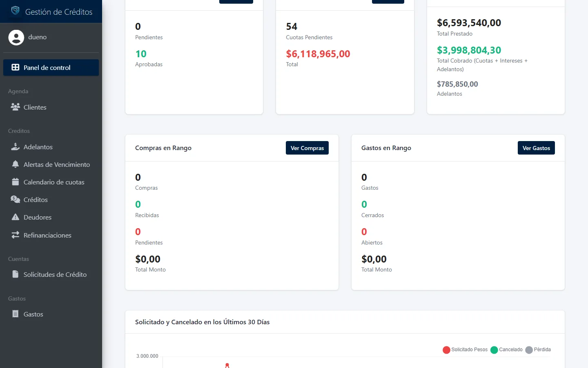Toggle the Cancelado legend series
Viewport: 588px width, 368px height.
(x=506, y=350)
